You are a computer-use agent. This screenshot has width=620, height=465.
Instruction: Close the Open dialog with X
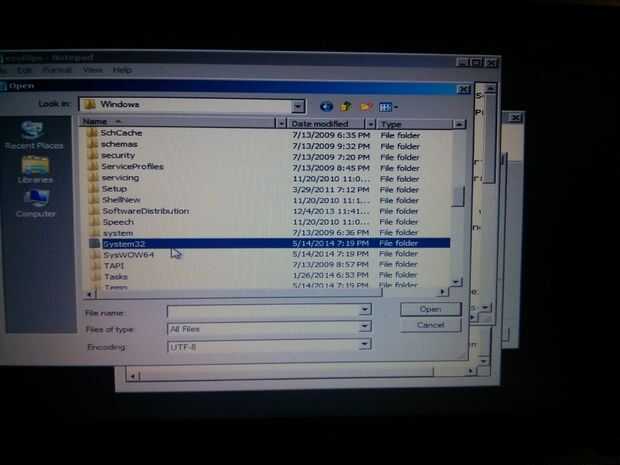[463, 90]
